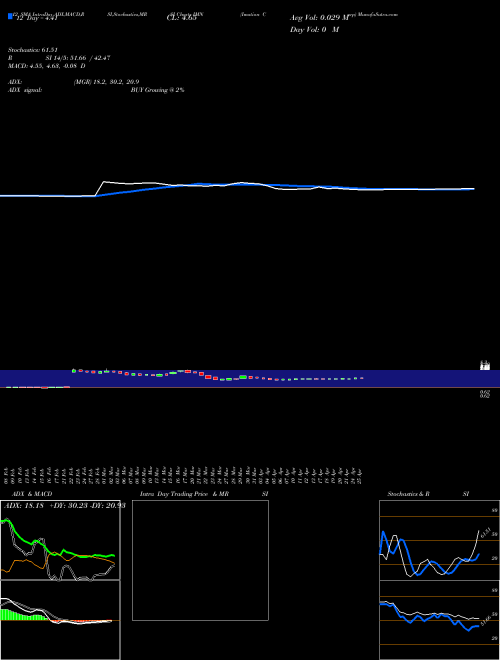Click the 'ADX & MACD' panel title
The width and height of the screenshot is (500, 660).
point(32,494)
